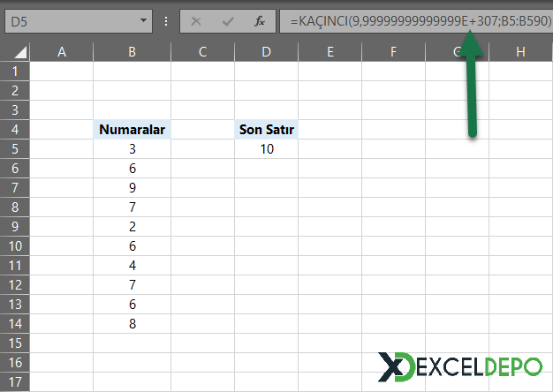The image size is (553, 392).
Task: Select cell B8 with value 7
Action: click(133, 207)
